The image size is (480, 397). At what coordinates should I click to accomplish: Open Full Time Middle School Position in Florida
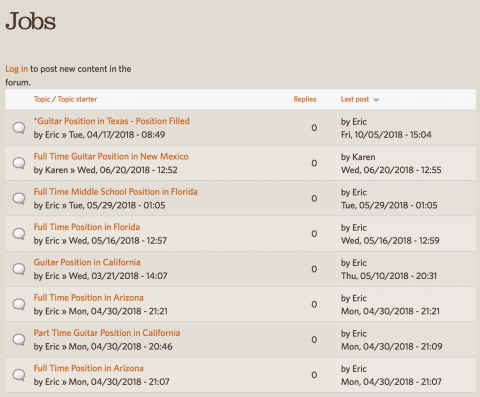pyautogui.click(x=115, y=192)
